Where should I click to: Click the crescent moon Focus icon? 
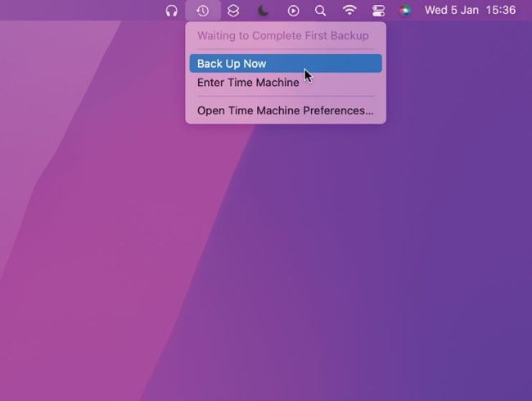coord(263,11)
